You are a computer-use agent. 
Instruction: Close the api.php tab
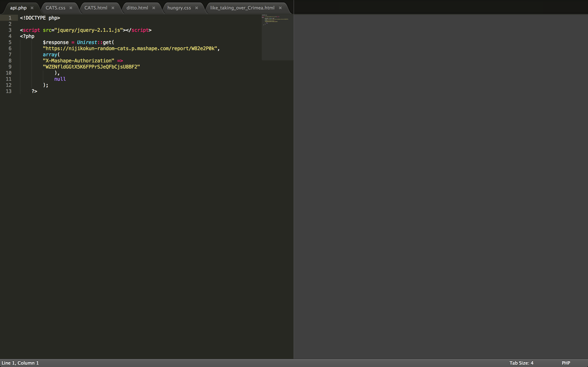(x=32, y=8)
